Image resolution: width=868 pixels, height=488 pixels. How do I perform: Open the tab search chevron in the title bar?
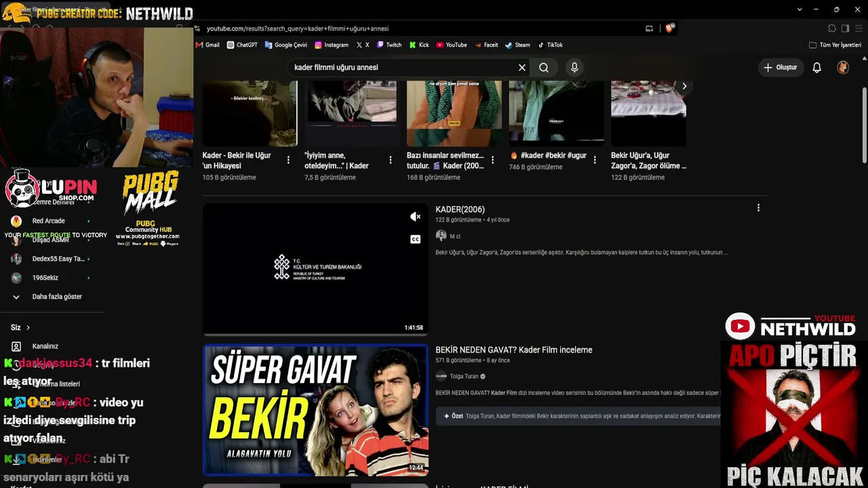pos(800,9)
